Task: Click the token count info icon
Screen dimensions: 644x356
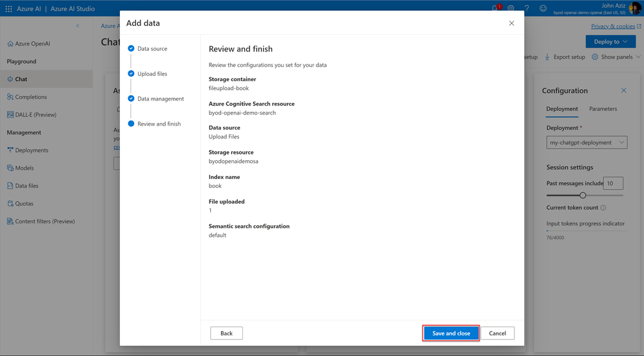Action: (603, 207)
